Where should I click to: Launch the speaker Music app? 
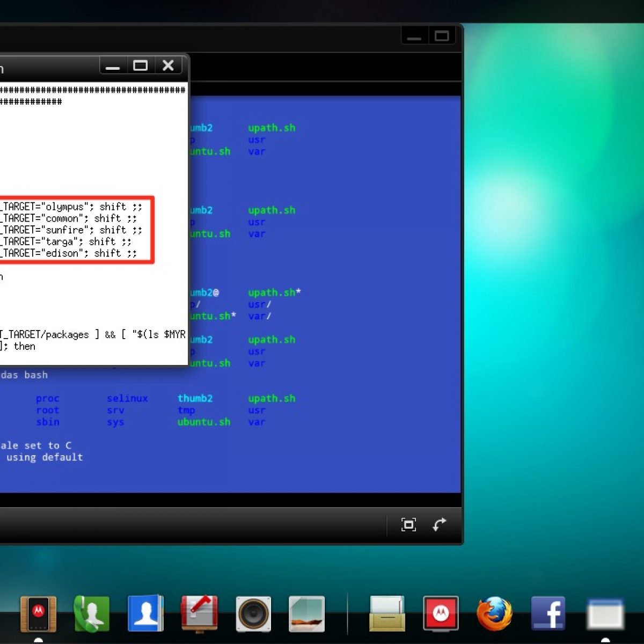[x=253, y=614]
